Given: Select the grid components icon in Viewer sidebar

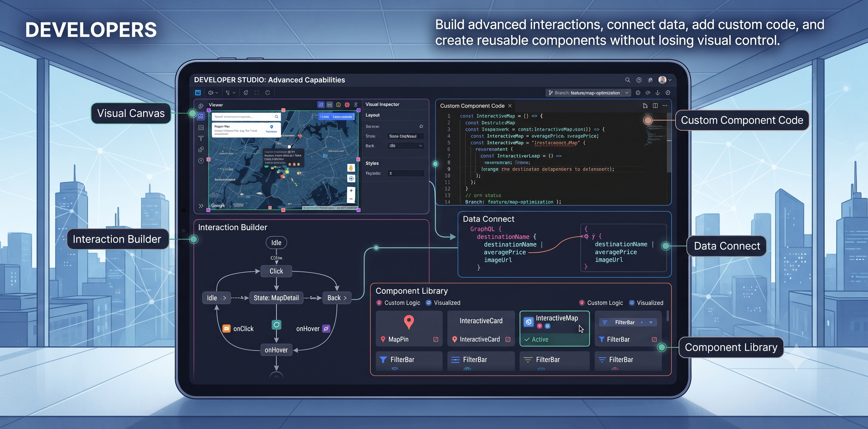Looking at the screenshot, I should click(x=201, y=116).
